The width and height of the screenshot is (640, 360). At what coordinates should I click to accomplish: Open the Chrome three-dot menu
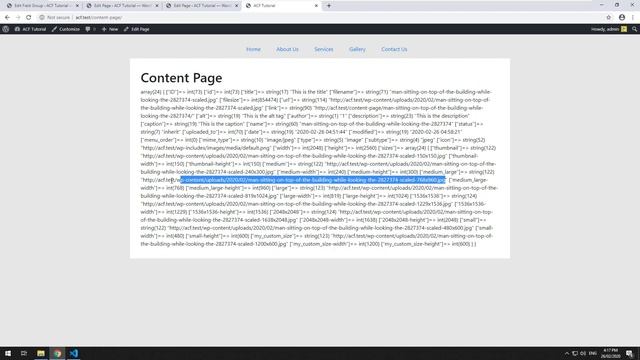click(633, 18)
